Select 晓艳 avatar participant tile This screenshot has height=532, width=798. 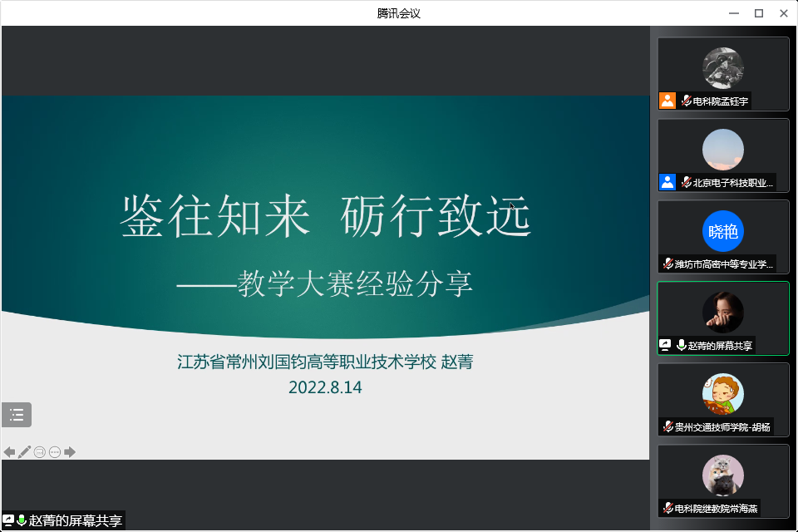click(x=722, y=231)
